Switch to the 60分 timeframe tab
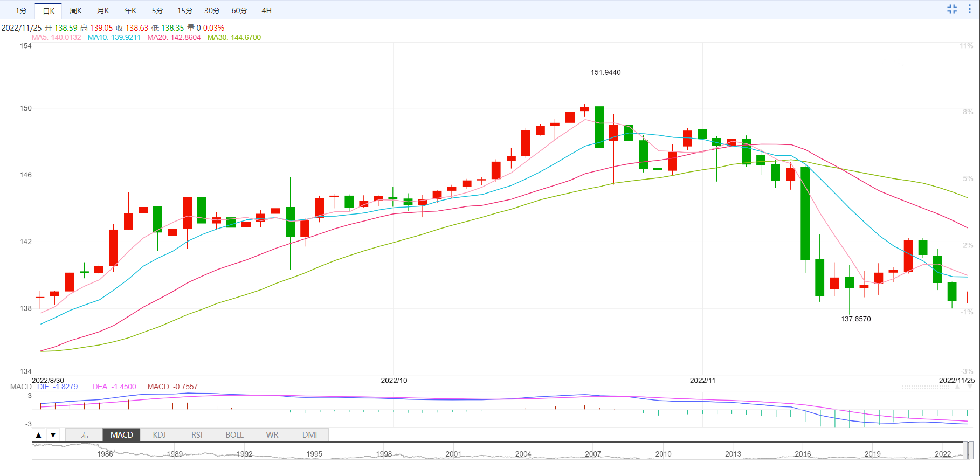This screenshot has width=980, height=476. point(239,11)
